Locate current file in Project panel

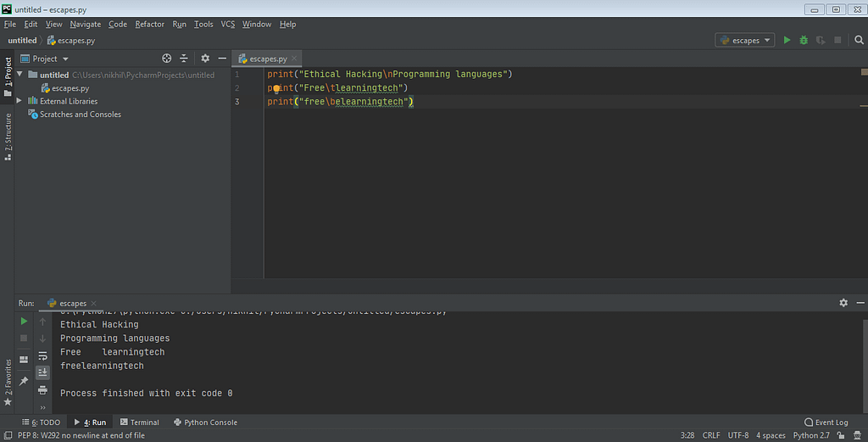pyautogui.click(x=167, y=59)
